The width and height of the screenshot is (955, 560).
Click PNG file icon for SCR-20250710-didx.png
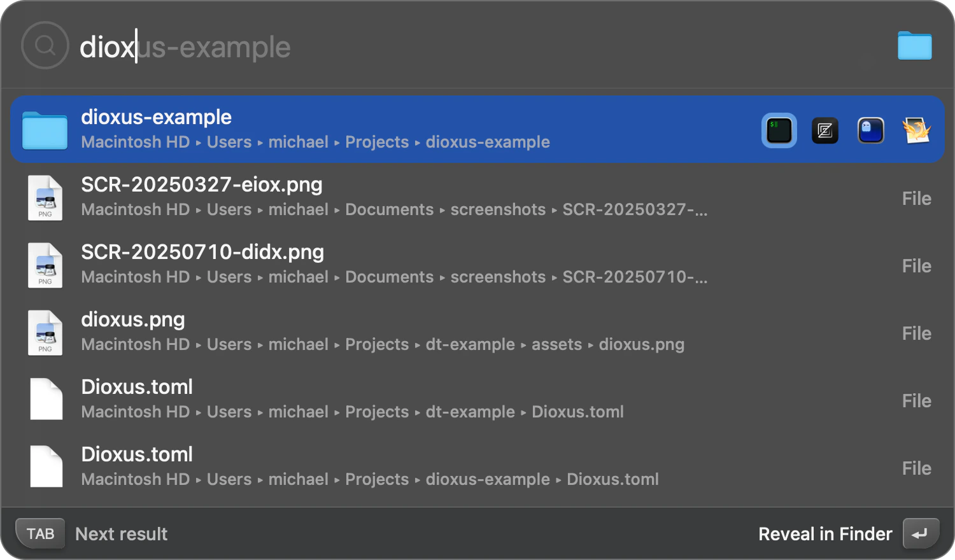coord(45,265)
